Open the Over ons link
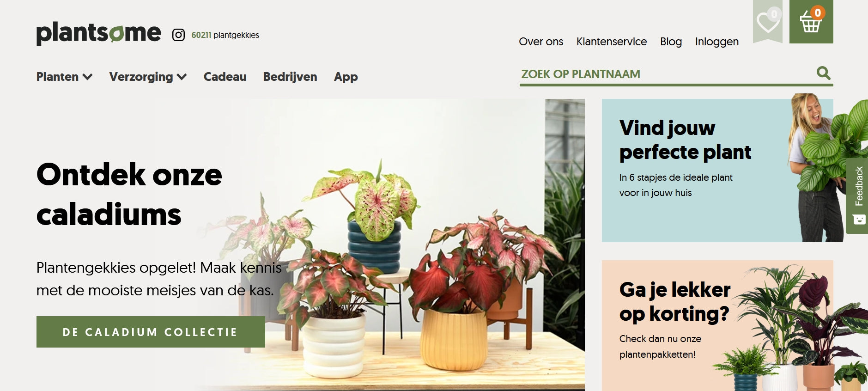Screen dimensions: 868x391 (x=541, y=42)
